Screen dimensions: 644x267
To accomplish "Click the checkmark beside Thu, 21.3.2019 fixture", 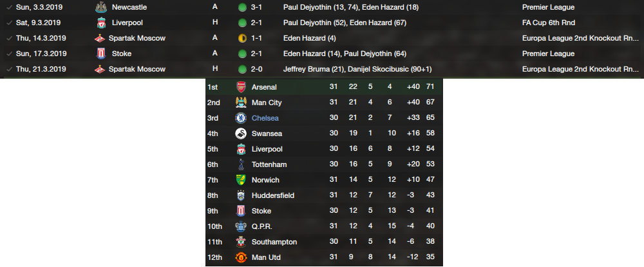I will pyautogui.click(x=9, y=69).
